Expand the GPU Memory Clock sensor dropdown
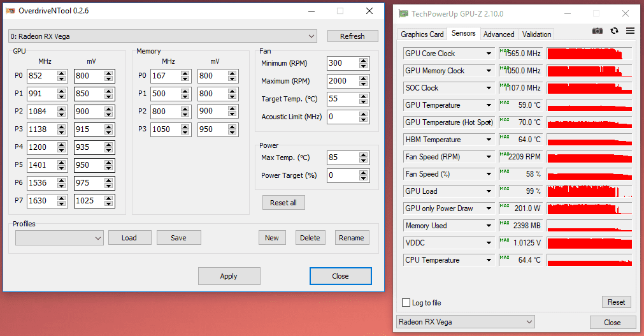This screenshot has width=644, height=336. [489, 71]
